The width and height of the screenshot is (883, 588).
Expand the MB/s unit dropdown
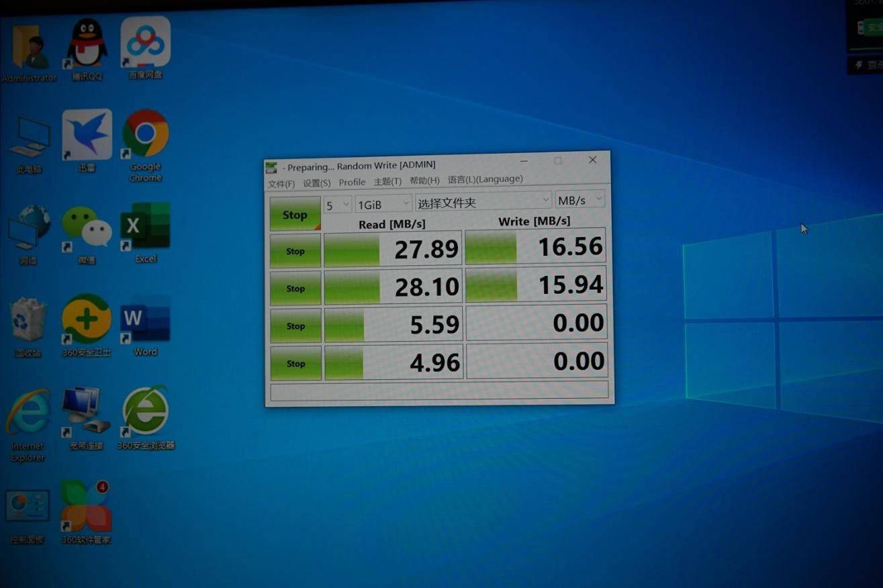pos(580,200)
